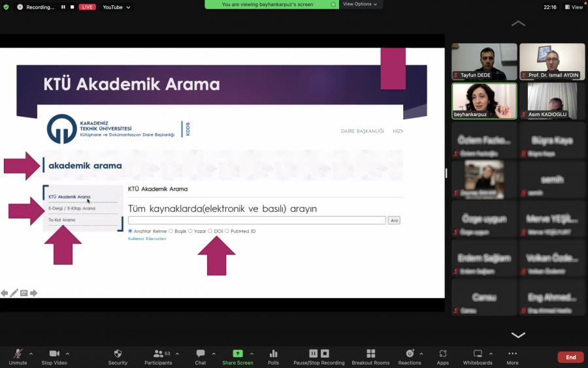Open the YouTube live stream dropdown
The height and width of the screenshot is (368, 588).
tap(117, 7)
